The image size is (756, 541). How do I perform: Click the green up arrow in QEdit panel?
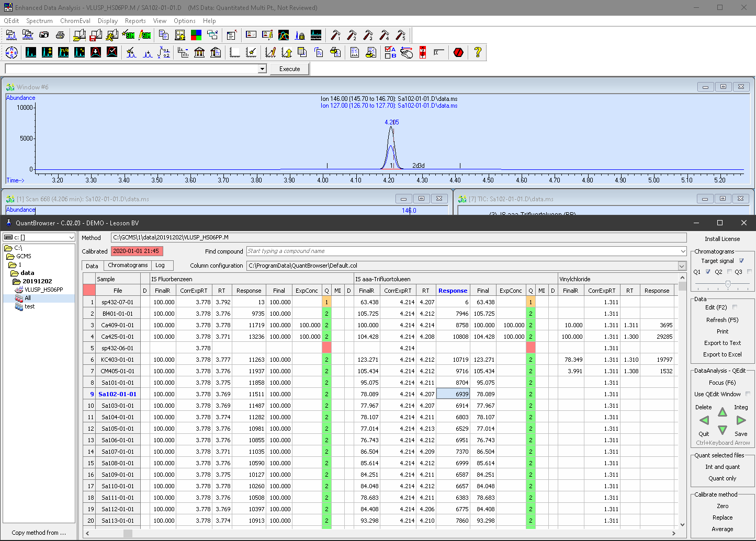(x=723, y=412)
